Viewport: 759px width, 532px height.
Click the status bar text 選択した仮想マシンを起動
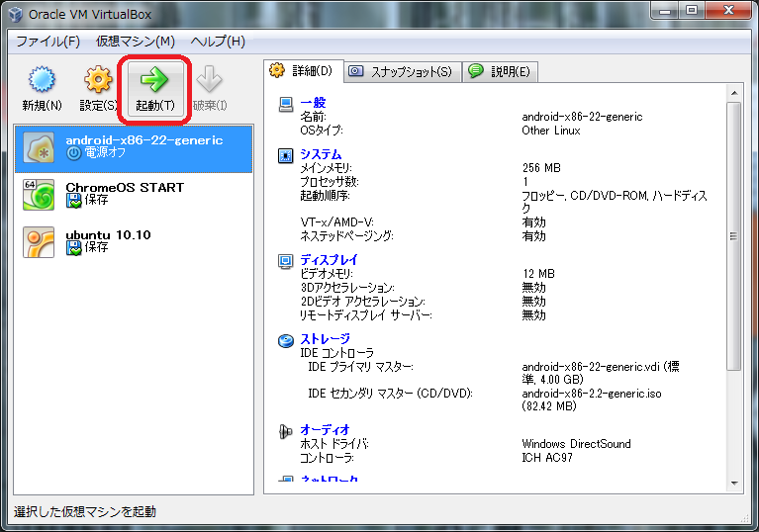click(85, 511)
